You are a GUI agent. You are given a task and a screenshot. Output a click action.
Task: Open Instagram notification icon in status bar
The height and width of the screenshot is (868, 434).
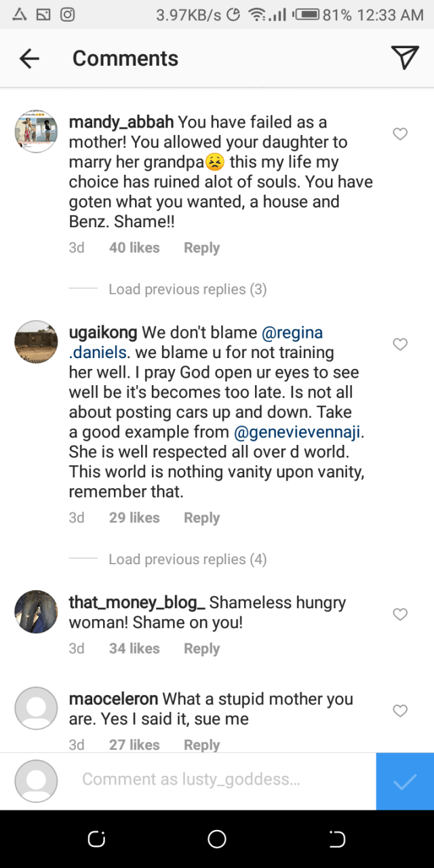click(67, 14)
